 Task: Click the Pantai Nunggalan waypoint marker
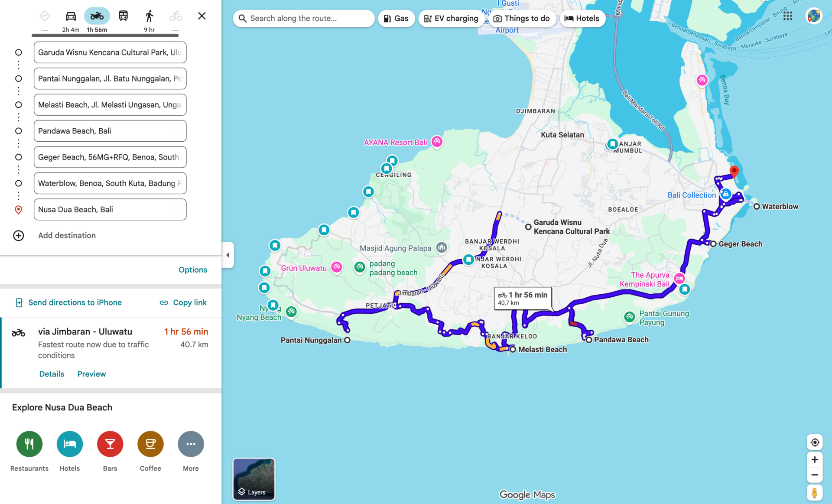pos(347,340)
